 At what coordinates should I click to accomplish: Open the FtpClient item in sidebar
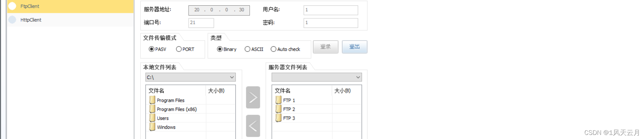click(70, 6)
